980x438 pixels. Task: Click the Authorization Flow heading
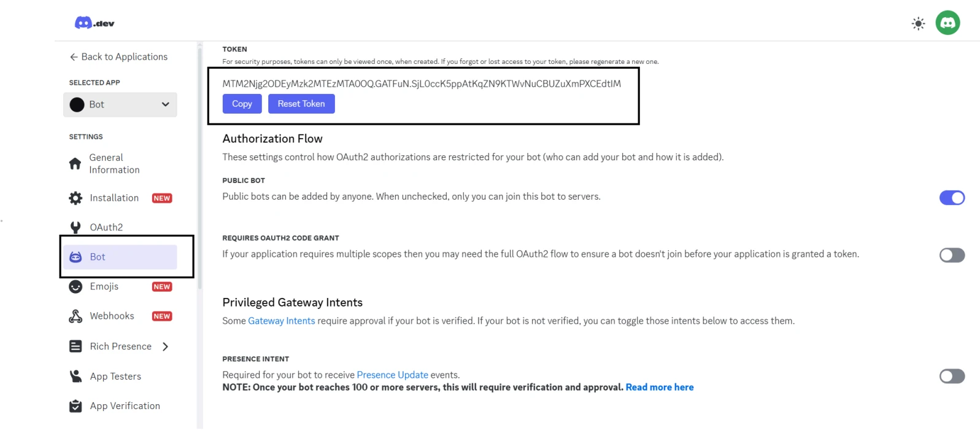point(272,138)
